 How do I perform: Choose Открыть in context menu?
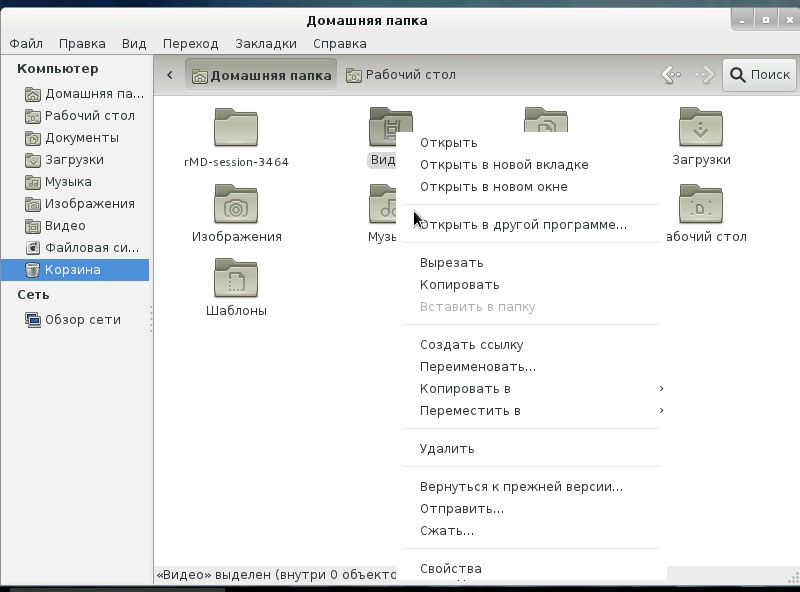pos(531,143)
